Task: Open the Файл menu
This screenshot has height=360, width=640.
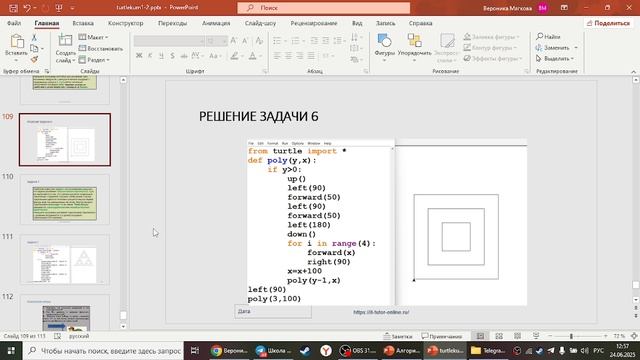Action: (14, 23)
